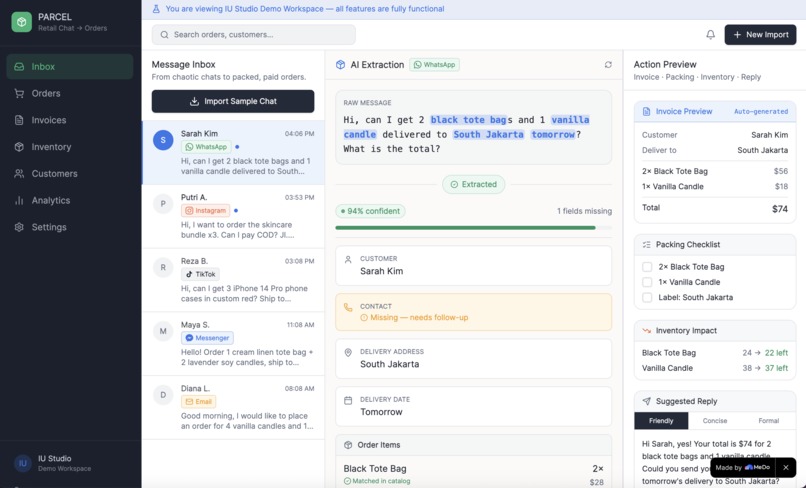Click the Extracted status badge

pyautogui.click(x=473, y=184)
